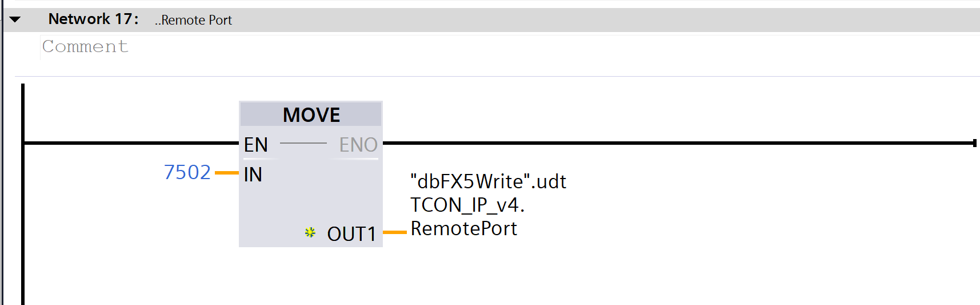Click the right end of the rung
Image resolution: width=980 pixels, height=305 pixels.
coord(974,143)
